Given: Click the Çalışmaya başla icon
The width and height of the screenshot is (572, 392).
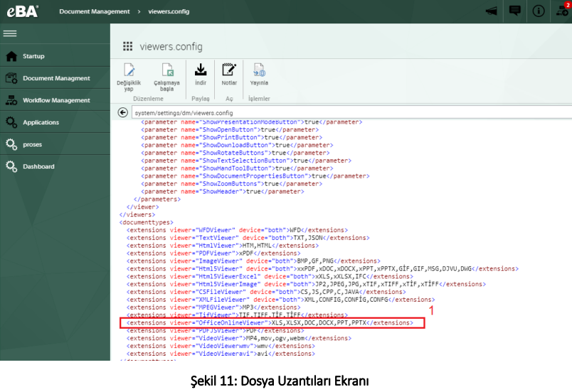Looking at the screenshot, I should [167, 70].
